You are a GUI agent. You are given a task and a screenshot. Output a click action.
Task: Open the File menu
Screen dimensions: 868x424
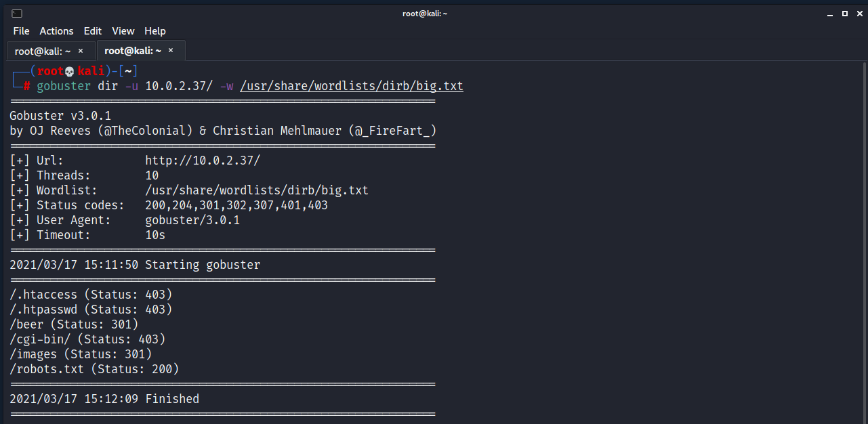[x=21, y=31]
